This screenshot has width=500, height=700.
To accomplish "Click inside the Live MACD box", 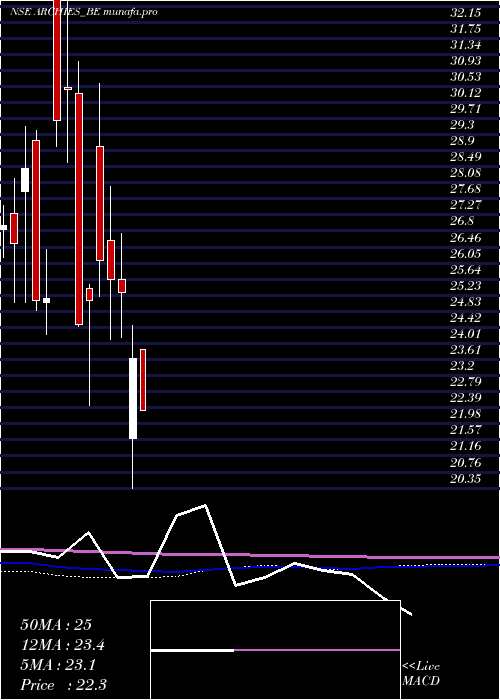I will click(275, 650).
